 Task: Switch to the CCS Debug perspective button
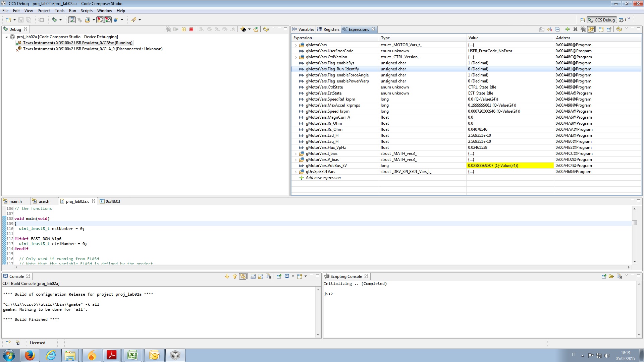pyautogui.click(x=602, y=20)
